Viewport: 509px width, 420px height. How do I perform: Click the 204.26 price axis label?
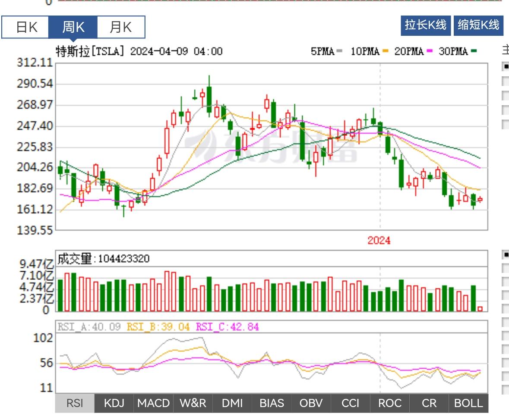point(35,167)
